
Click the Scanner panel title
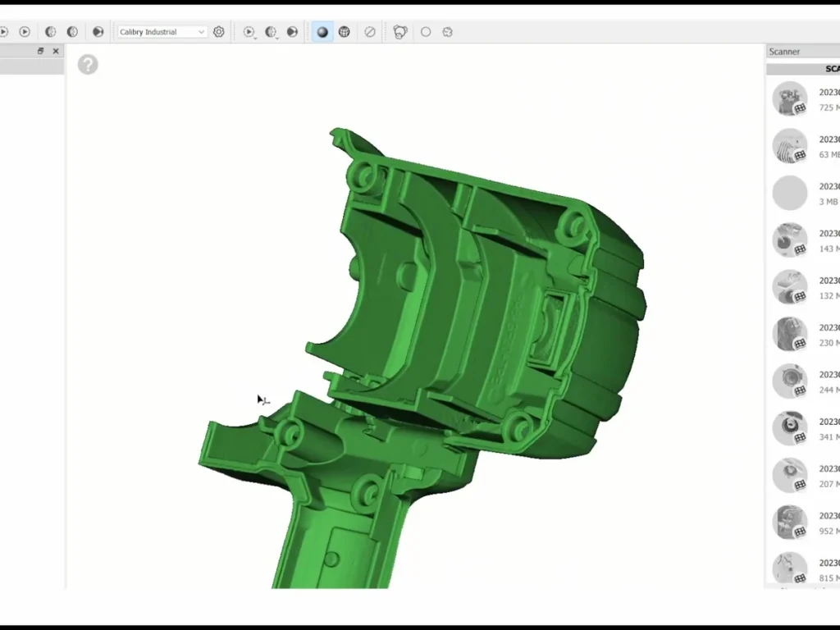click(784, 52)
